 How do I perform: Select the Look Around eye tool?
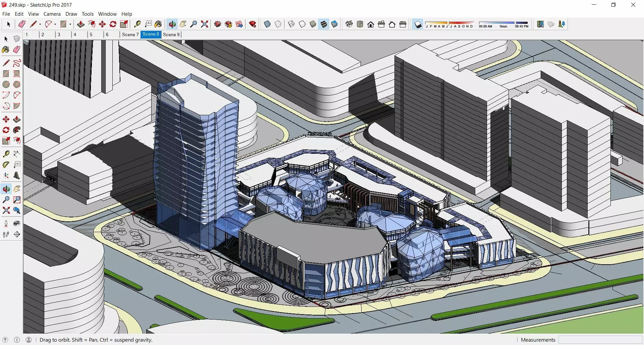17,224
